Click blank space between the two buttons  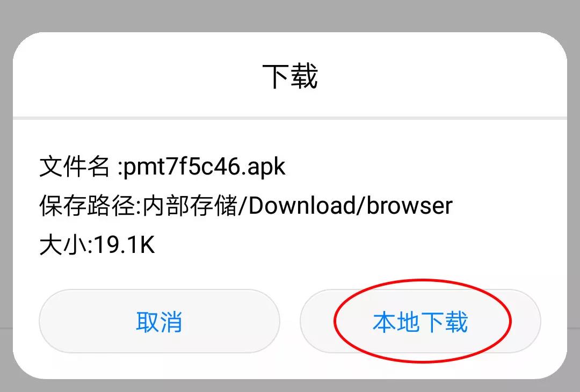[290, 321]
